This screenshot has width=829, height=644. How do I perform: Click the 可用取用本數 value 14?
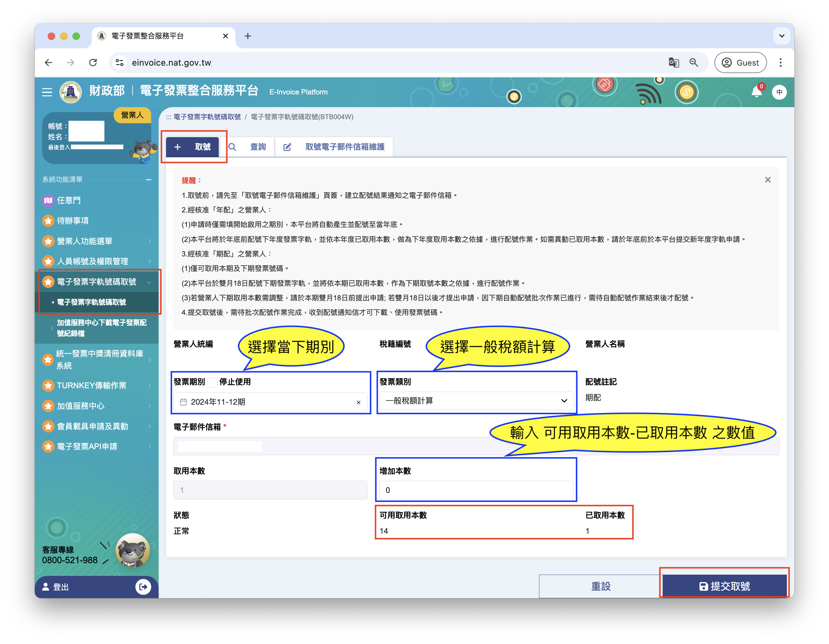pos(384,531)
